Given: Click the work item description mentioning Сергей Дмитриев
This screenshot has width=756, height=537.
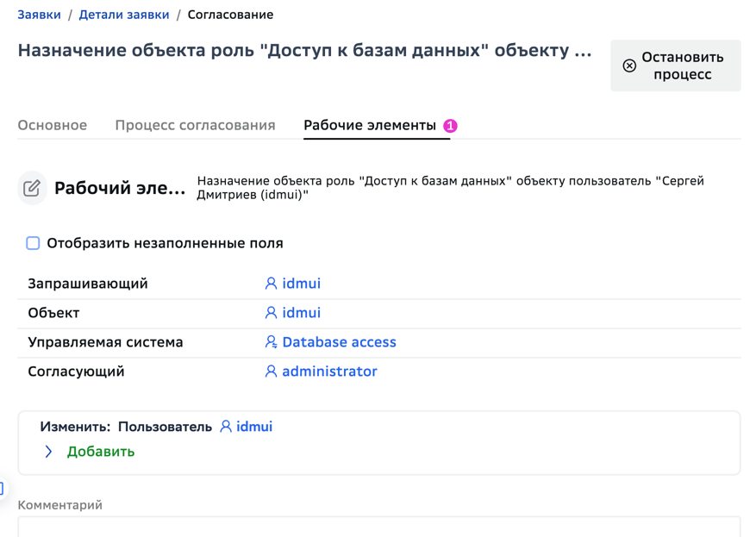Looking at the screenshot, I should tap(450, 188).
